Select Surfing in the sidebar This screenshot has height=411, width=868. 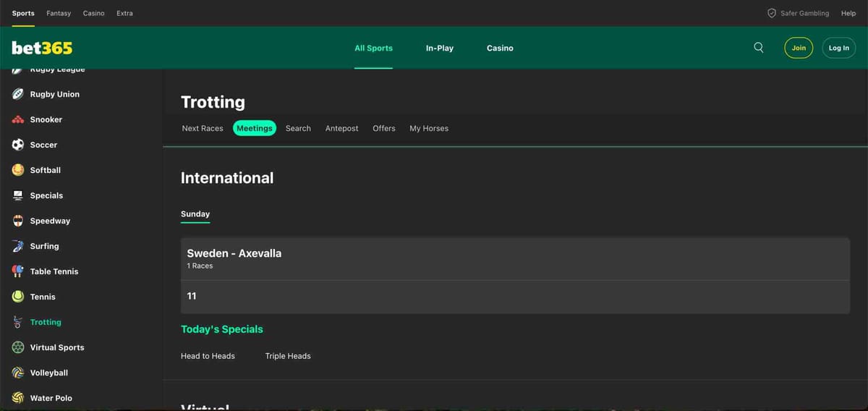44,246
